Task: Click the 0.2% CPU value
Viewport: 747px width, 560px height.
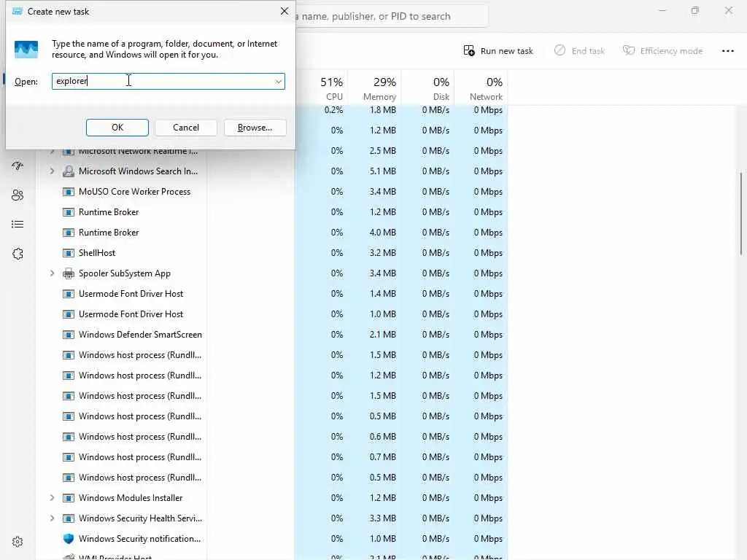Action: coord(333,110)
